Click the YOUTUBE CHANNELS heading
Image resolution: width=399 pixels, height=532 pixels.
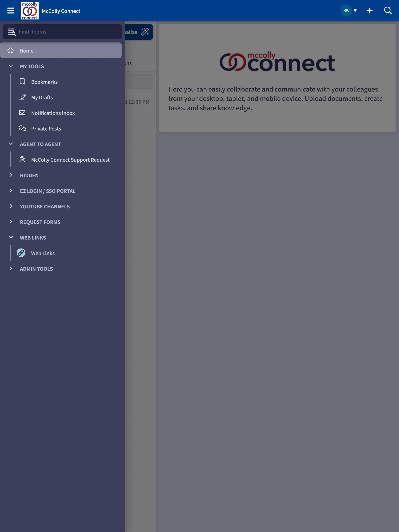click(x=45, y=207)
